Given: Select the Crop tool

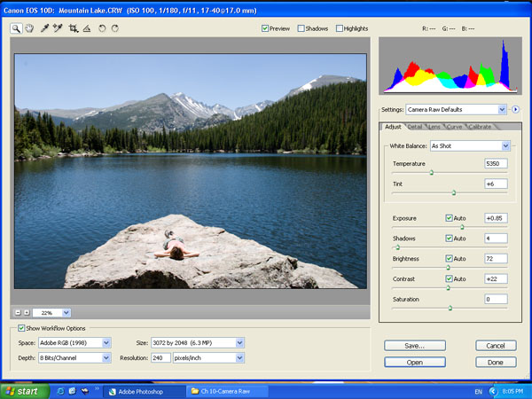Looking at the screenshot, I should pos(74,28).
